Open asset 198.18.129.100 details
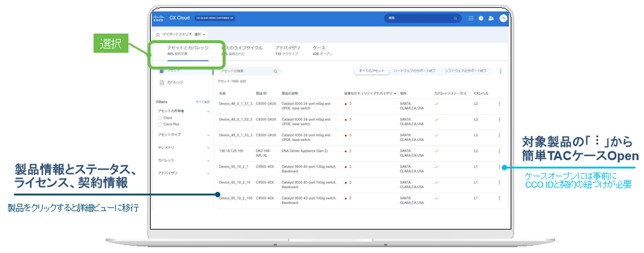 pyautogui.click(x=231, y=151)
